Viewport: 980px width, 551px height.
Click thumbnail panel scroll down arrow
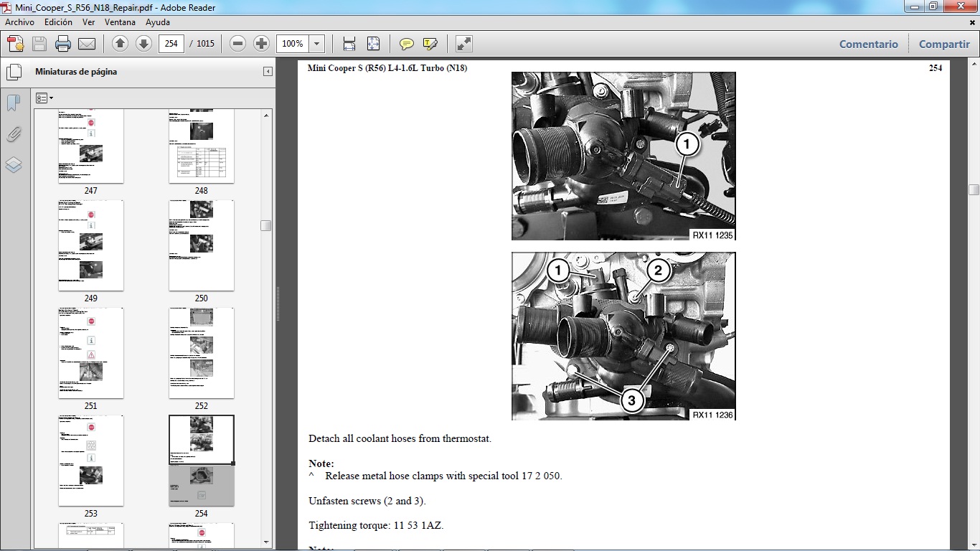pos(266,542)
